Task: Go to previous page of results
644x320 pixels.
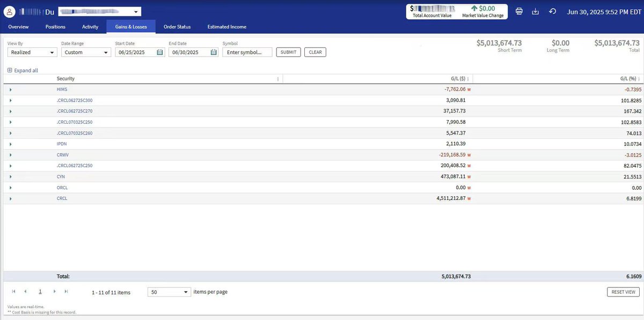Action: pyautogui.click(x=25, y=292)
